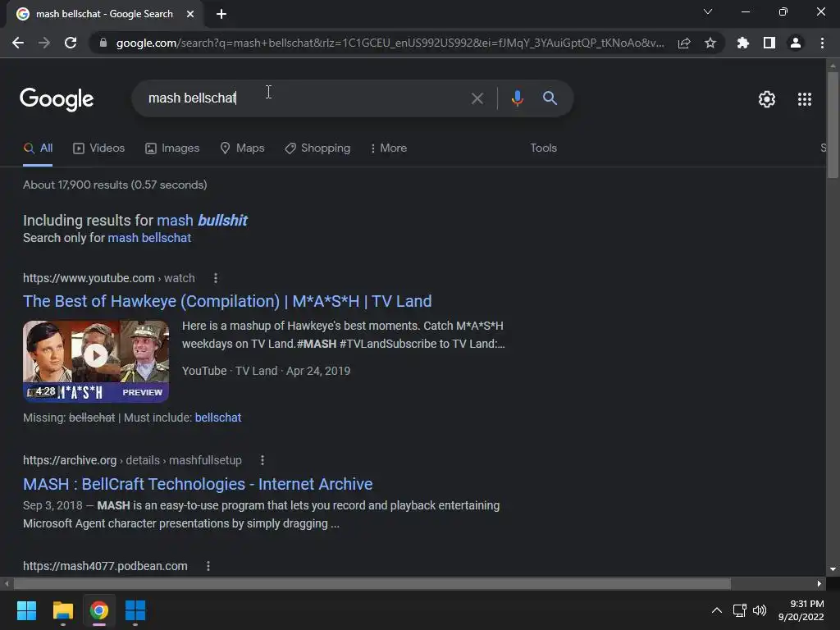Expand the More search categories
This screenshot has width=840, height=630.
pos(388,148)
